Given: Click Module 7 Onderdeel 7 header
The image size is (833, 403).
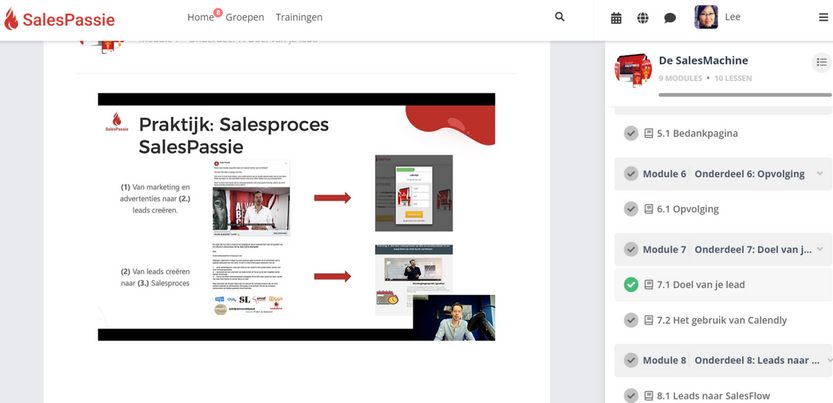Looking at the screenshot, I should 723,249.
